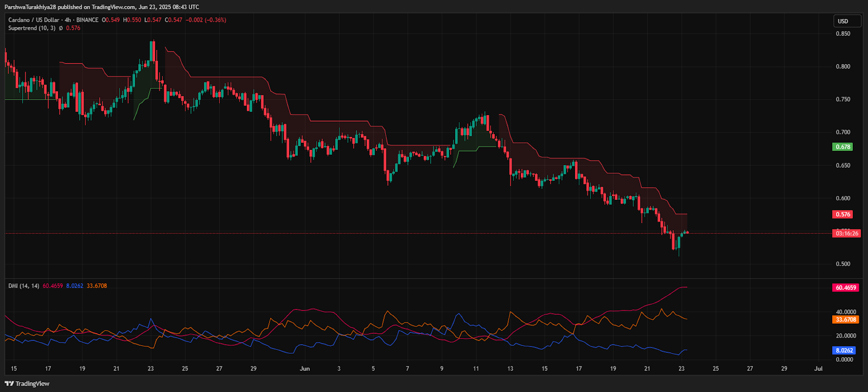
Task: Click the Jul label on time axis
Action: coord(818,369)
